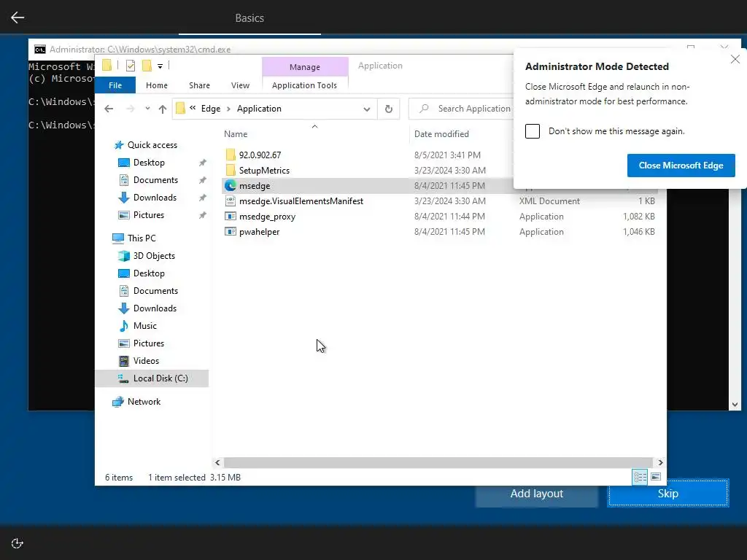747x560 pixels.
Task: Refresh the Application folder view
Action: [389, 109]
